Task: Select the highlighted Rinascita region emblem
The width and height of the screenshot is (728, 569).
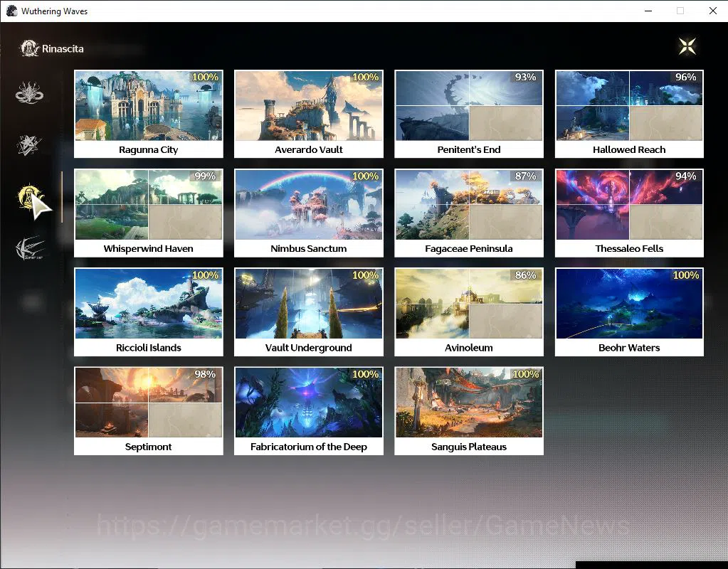Action: tap(30, 197)
